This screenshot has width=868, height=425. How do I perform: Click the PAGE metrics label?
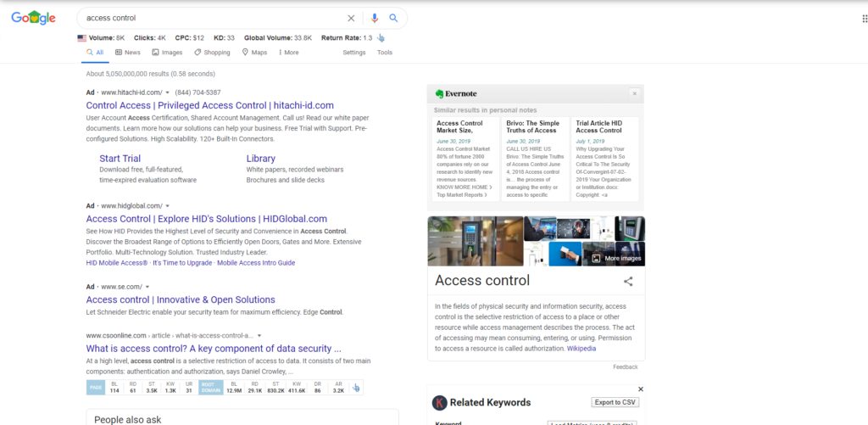click(x=96, y=388)
